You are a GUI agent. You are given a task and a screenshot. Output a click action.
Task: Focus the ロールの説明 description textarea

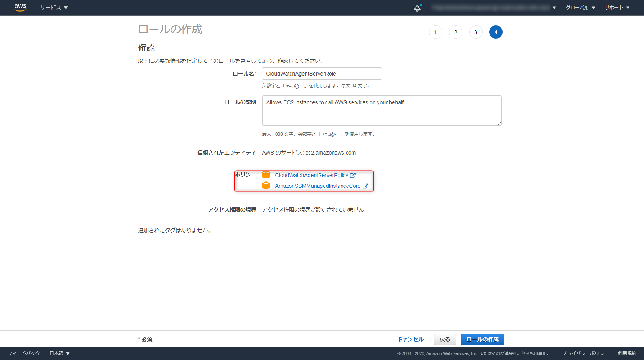[382, 110]
